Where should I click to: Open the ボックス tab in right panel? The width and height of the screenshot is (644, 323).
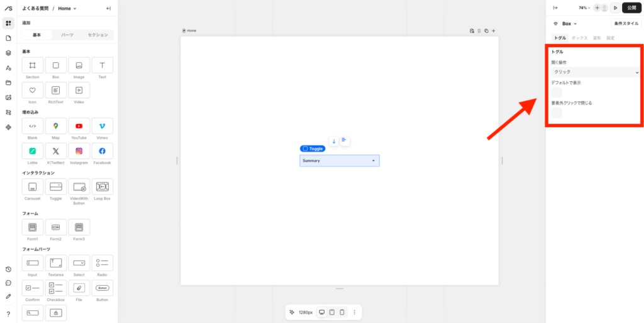pos(579,38)
